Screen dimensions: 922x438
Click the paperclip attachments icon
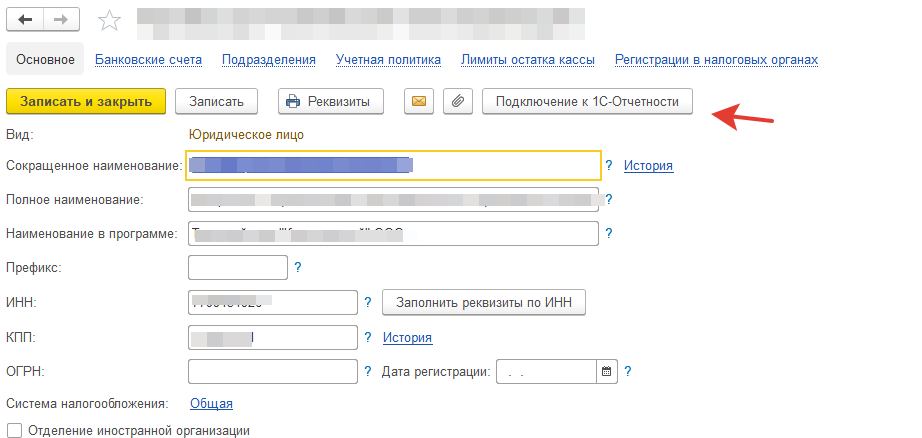pyautogui.click(x=457, y=101)
